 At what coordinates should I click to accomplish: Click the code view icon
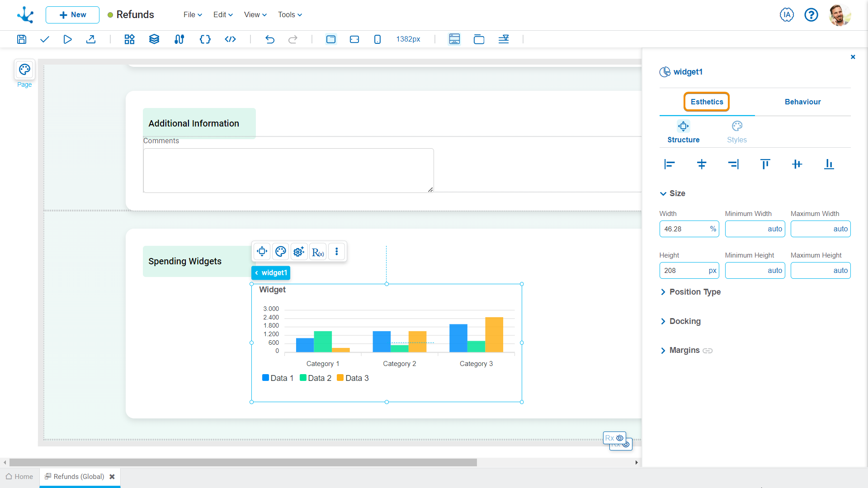[x=230, y=39]
